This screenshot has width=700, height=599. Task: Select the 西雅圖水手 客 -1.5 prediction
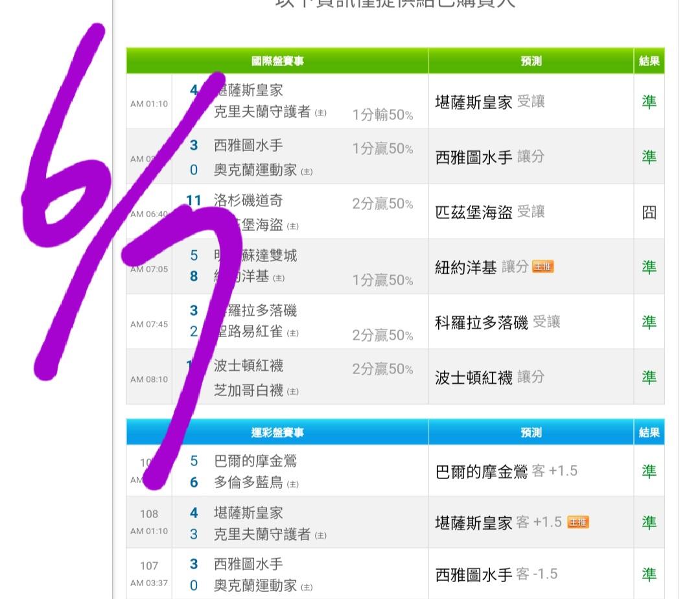[x=496, y=574]
